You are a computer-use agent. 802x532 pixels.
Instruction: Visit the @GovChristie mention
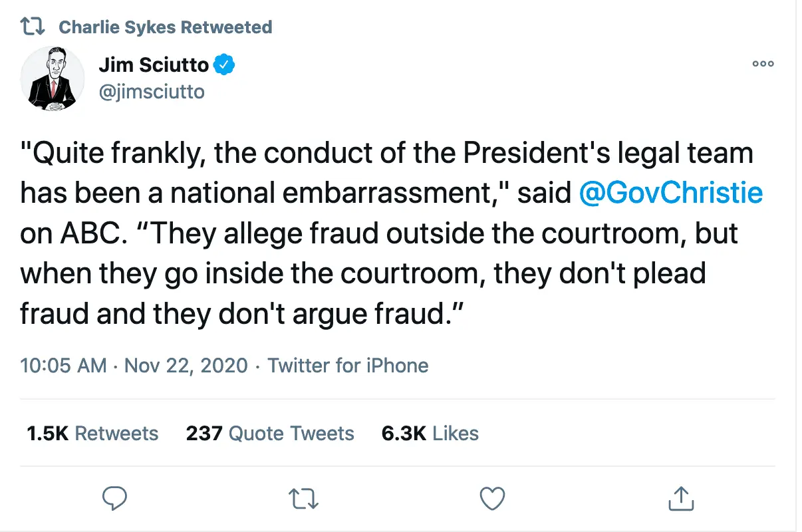coord(670,193)
